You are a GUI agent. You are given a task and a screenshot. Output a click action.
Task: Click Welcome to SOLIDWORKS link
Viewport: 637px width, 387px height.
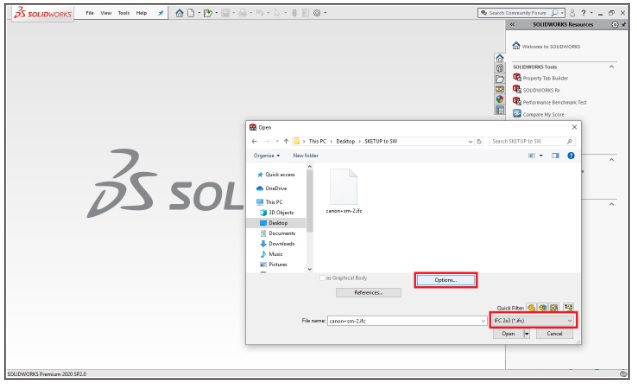point(550,46)
